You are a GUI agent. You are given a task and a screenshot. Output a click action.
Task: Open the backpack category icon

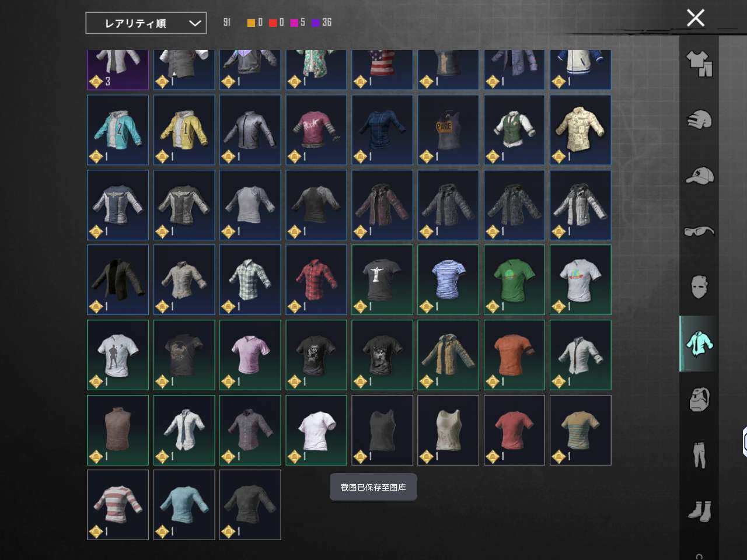(x=699, y=400)
